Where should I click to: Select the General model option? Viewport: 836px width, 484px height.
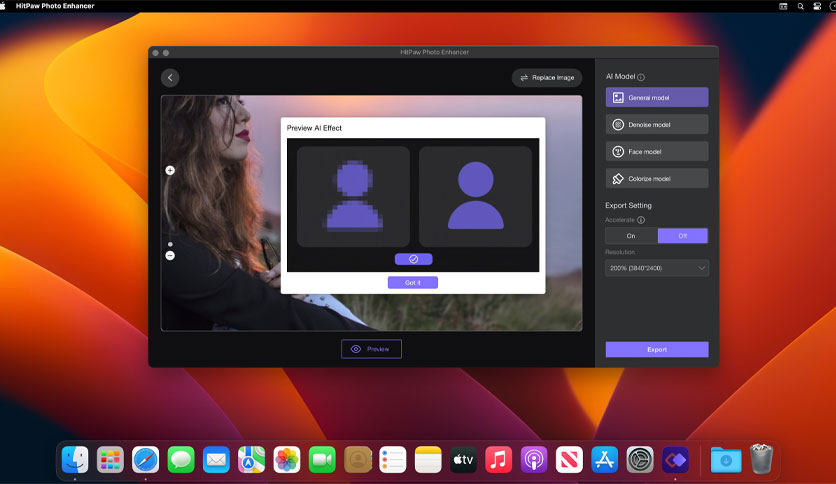tap(657, 98)
